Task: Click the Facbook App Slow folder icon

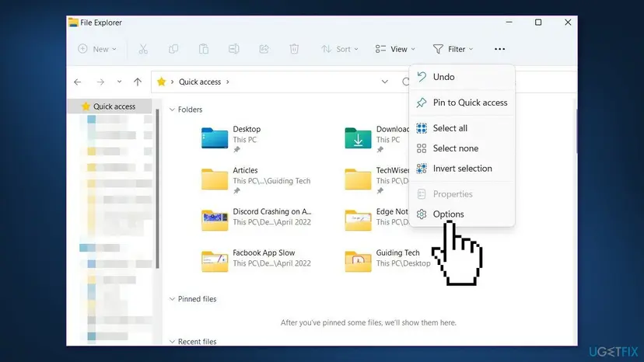Action: [x=215, y=262]
